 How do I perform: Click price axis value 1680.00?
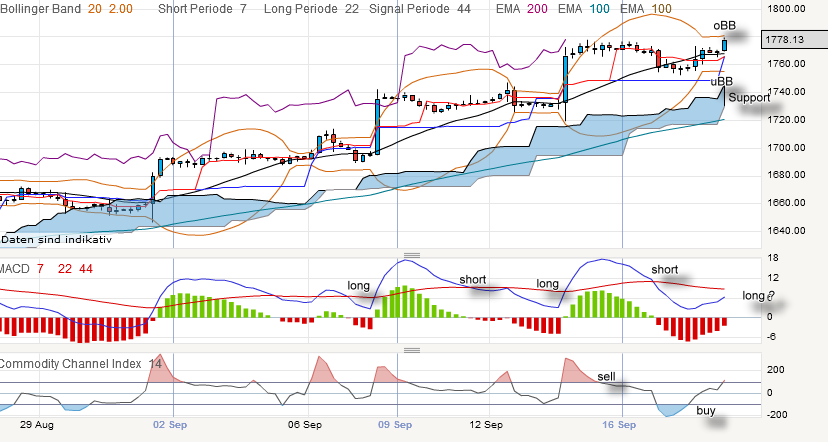(x=786, y=175)
